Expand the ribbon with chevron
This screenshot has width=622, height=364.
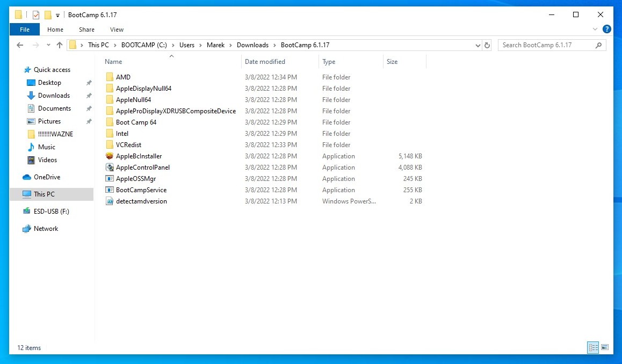tap(595, 29)
